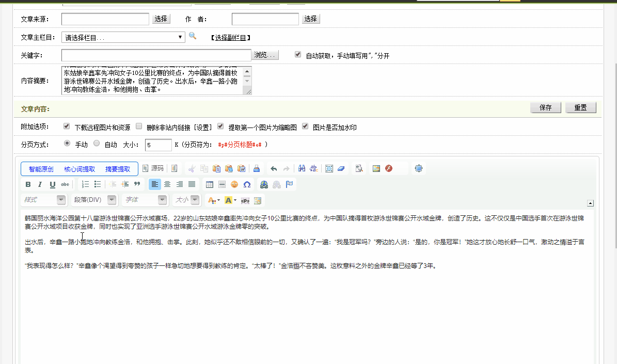This screenshot has height=364, width=617.
Task: Click 保存 save button
Action: click(x=545, y=107)
